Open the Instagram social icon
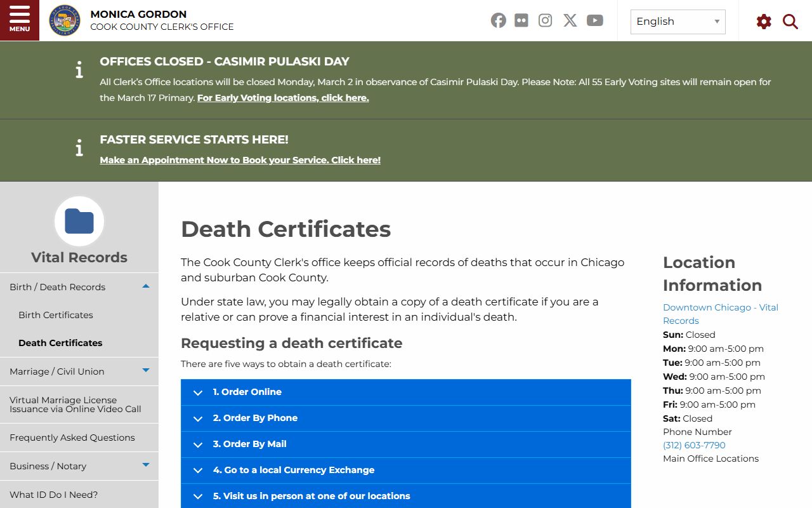 (x=545, y=20)
